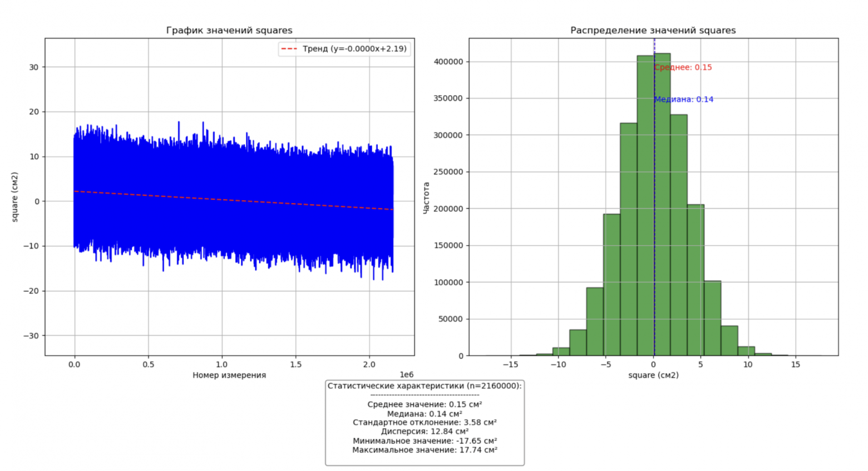This screenshot has width=868, height=471.
Task: Click the "Частота" y-axis label
Action: (x=426, y=197)
